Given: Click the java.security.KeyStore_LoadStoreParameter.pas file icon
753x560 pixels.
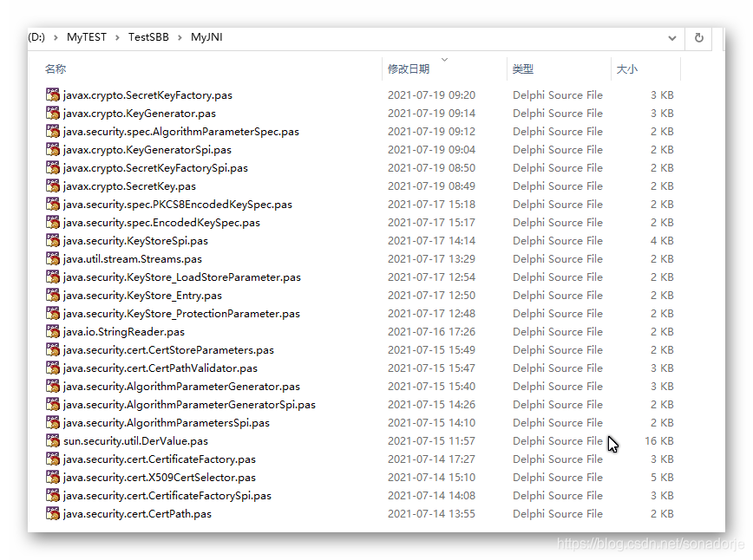Looking at the screenshot, I should 52,277.
